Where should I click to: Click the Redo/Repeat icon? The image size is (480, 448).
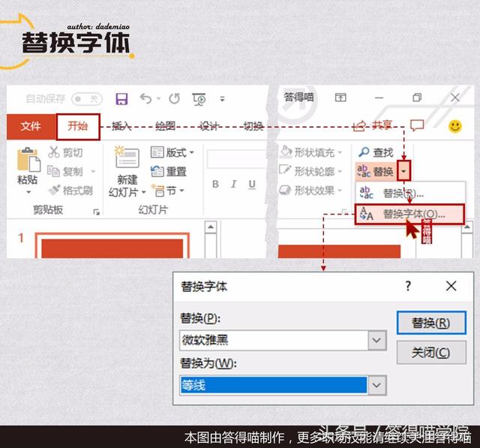175,98
